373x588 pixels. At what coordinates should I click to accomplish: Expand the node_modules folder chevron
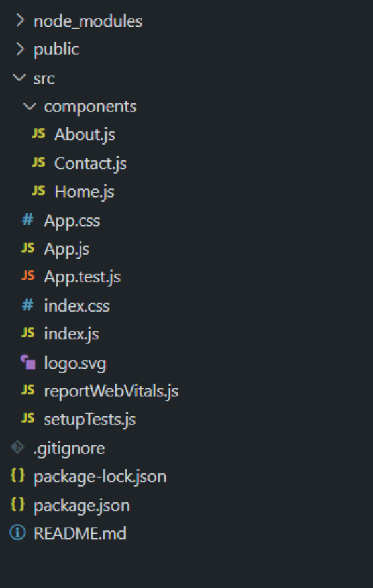[x=20, y=21]
